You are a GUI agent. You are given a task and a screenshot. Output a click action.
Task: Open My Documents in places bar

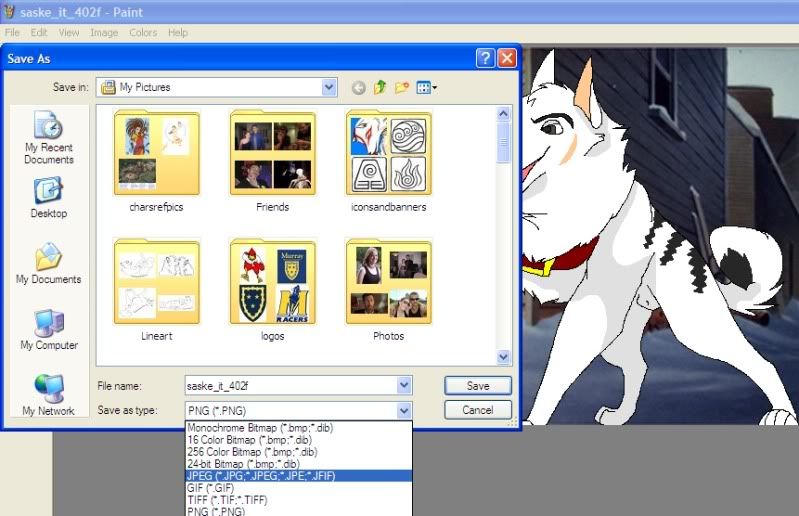(x=49, y=263)
